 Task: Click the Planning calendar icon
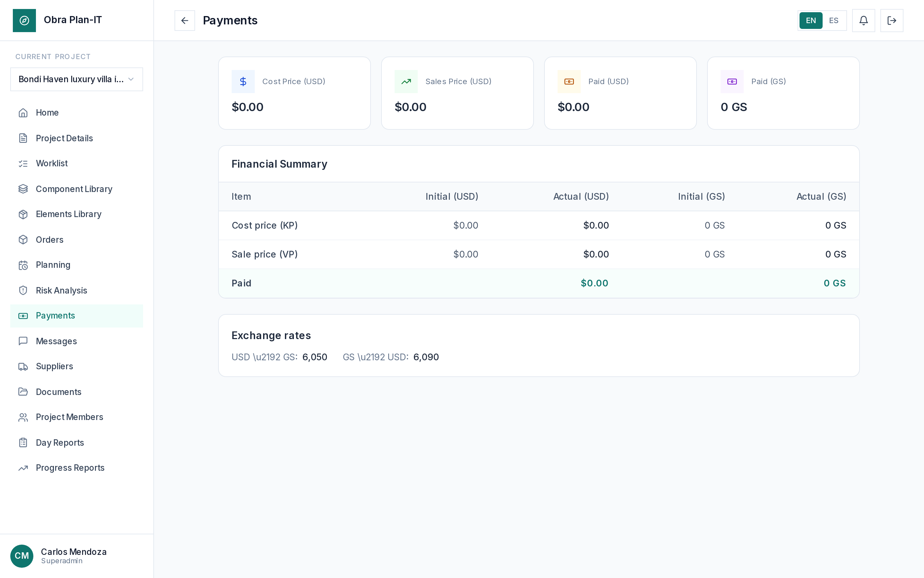(23, 265)
